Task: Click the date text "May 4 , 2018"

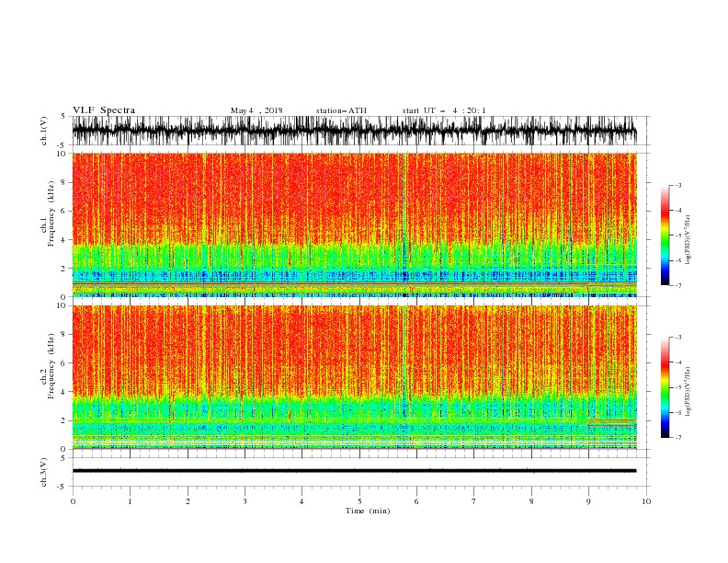Action: click(256, 110)
